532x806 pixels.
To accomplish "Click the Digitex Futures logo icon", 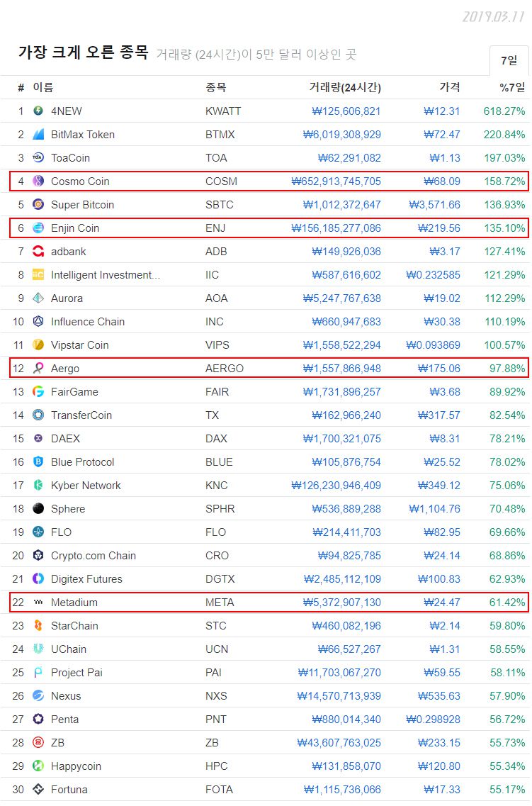I will (38, 578).
